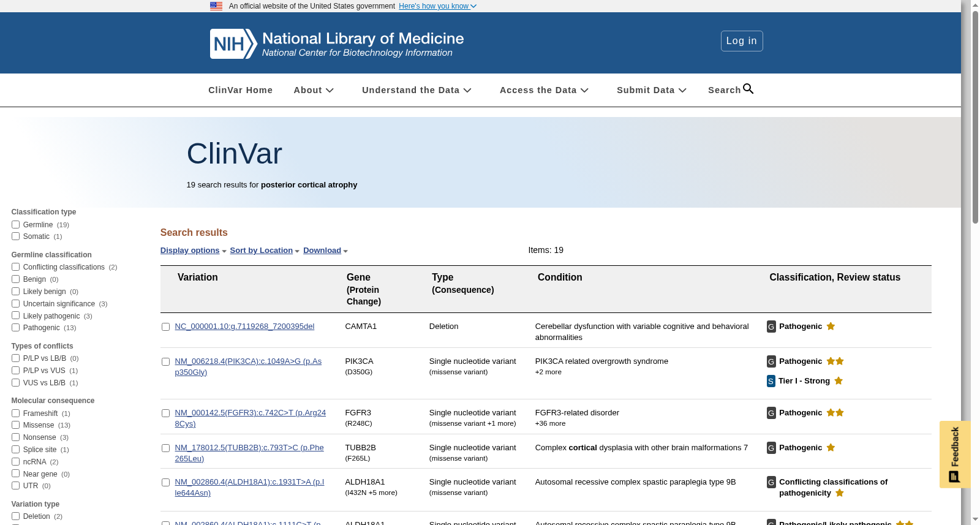The width and height of the screenshot is (980, 525).
Task: Go to ClinVar Home
Action: [240, 90]
